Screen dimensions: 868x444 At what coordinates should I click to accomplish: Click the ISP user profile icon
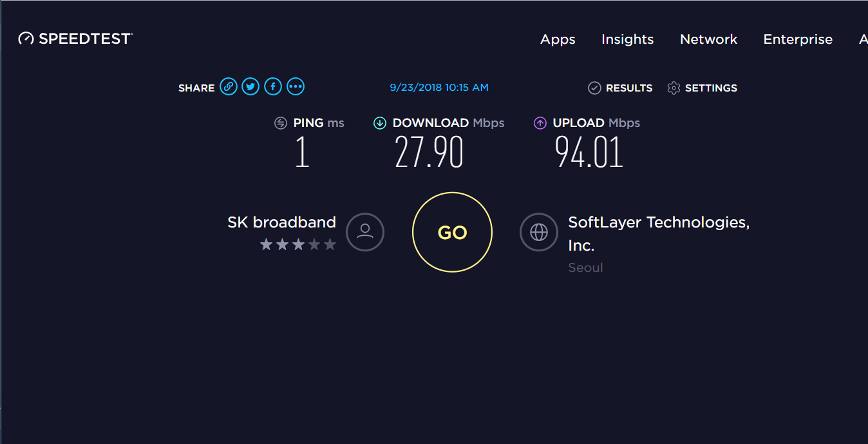[365, 232]
